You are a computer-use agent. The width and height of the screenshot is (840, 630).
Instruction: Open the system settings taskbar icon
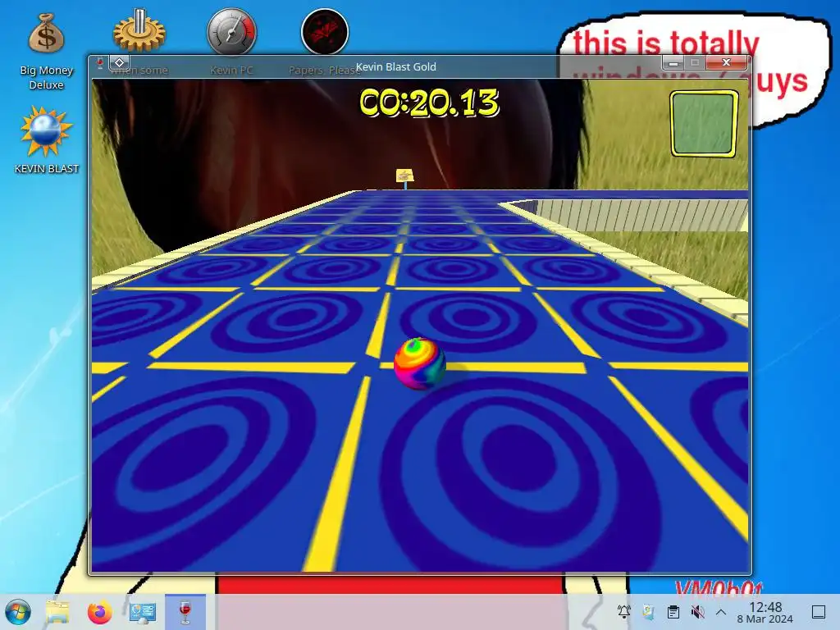point(143,612)
